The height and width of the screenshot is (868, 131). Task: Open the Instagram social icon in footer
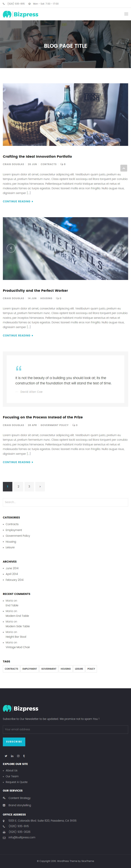pos(18,756)
